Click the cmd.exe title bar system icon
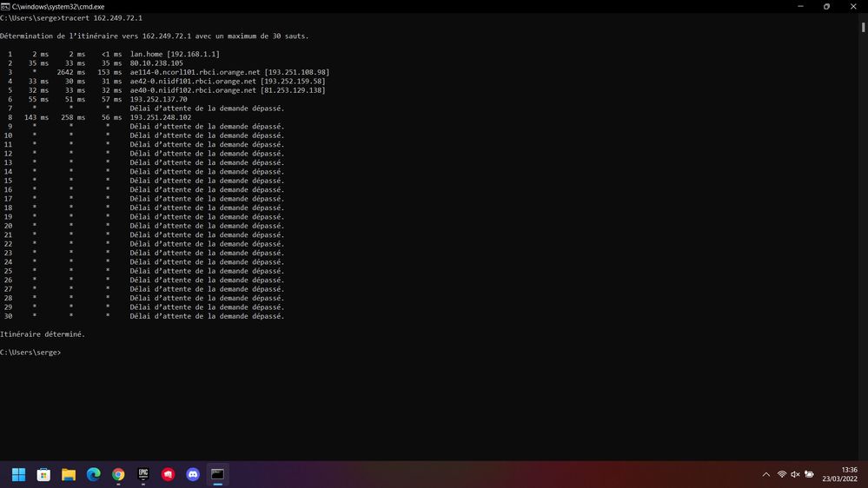Viewport: 868px width, 488px height. pos(5,7)
